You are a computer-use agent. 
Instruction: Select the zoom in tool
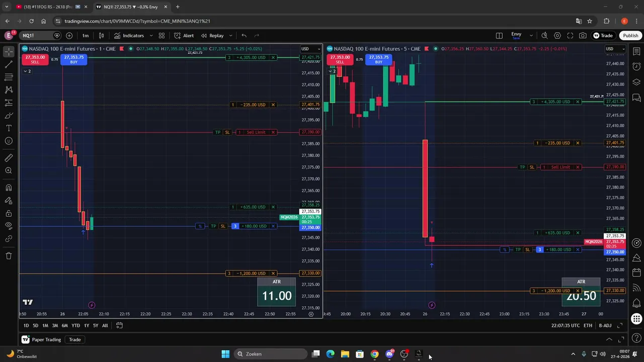[9, 170]
